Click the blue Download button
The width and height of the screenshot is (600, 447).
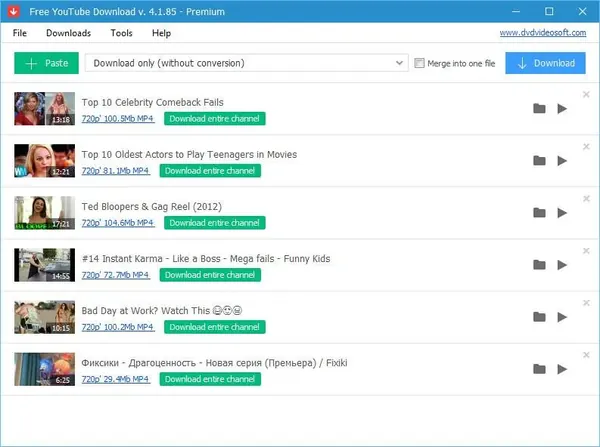545,63
